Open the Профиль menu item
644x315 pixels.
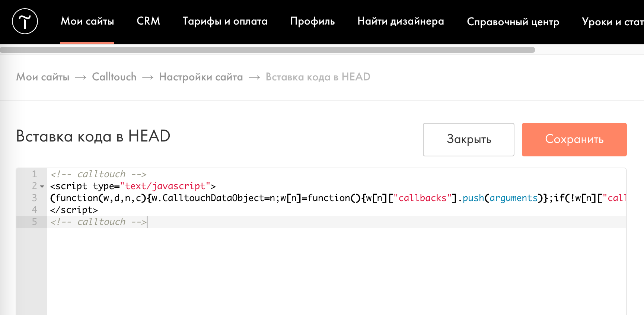coord(312,21)
